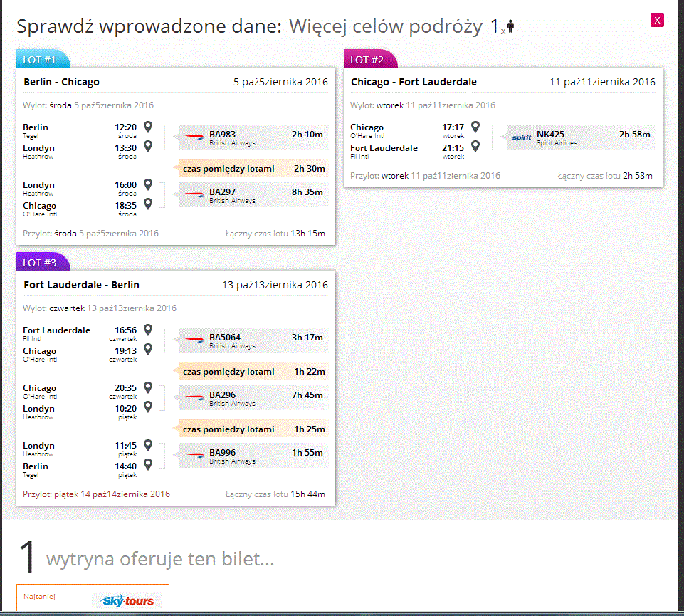Click the Berlin - Chicago flight title

pyautogui.click(x=61, y=82)
